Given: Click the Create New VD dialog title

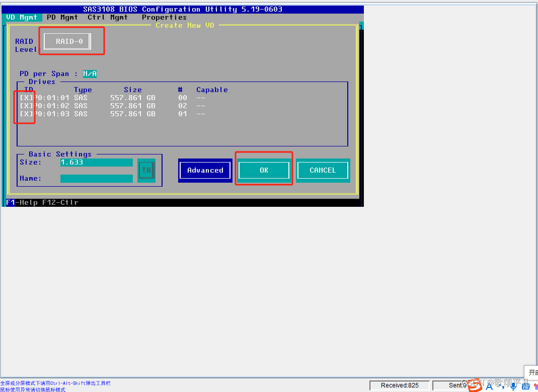Looking at the screenshot, I should click(x=185, y=25).
